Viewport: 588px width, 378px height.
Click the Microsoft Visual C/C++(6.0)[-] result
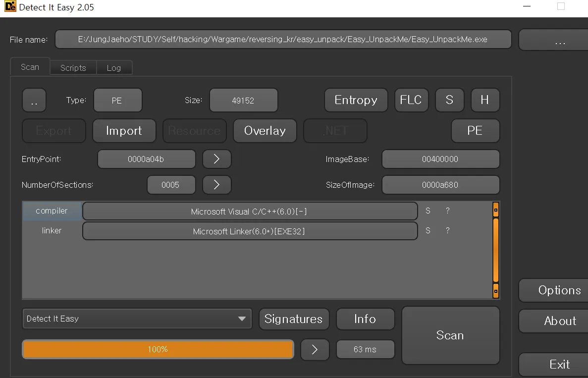[x=250, y=212]
